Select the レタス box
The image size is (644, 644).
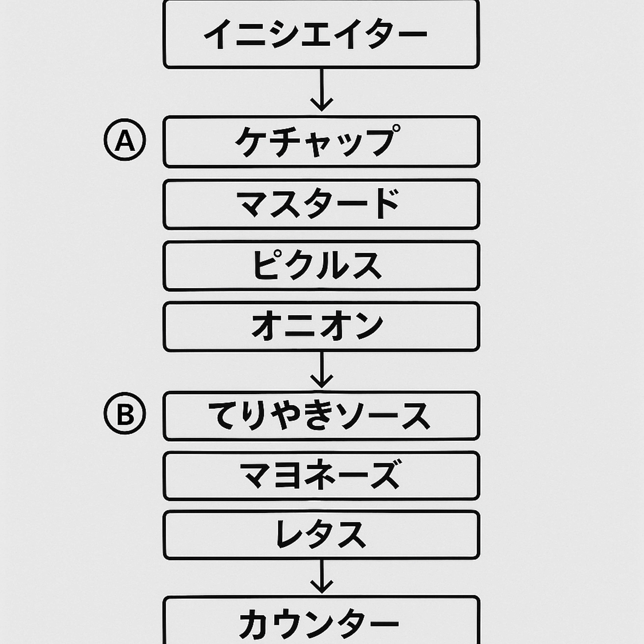(321, 535)
